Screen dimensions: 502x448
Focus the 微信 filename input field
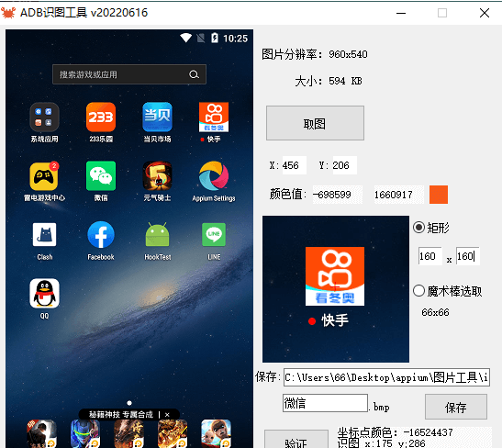pyautogui.click(x=325, y=403)
